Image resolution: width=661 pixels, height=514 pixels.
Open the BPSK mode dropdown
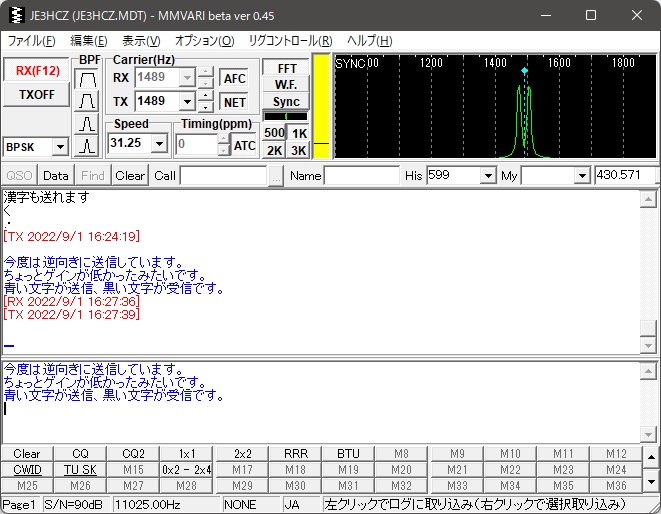pos(59,147)
